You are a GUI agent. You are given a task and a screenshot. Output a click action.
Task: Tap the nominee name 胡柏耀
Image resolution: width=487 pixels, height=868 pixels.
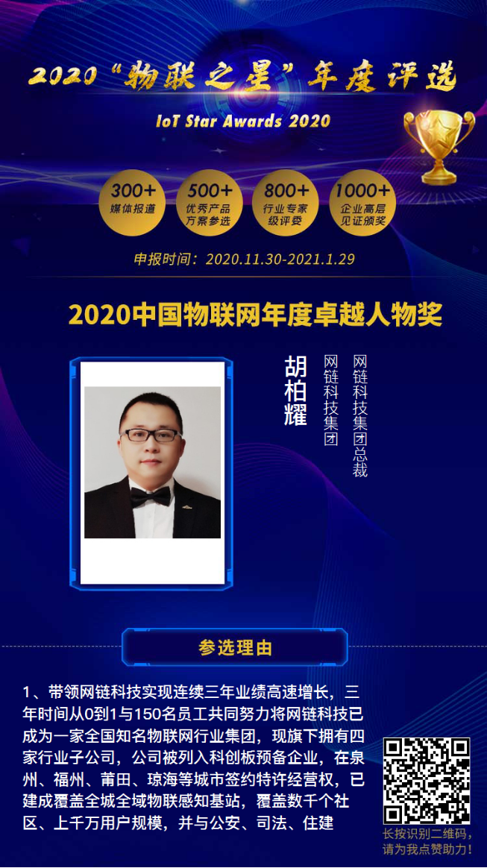pos(295,390)
